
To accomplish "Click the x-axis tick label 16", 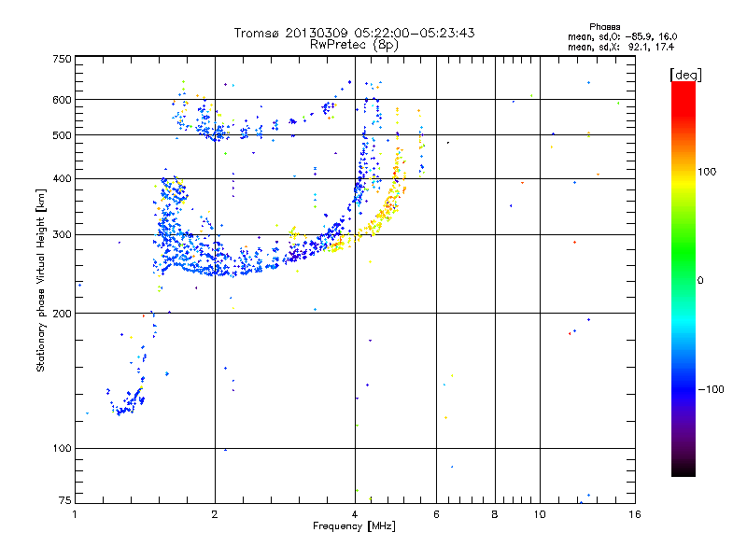I will [x=635, y=514].
